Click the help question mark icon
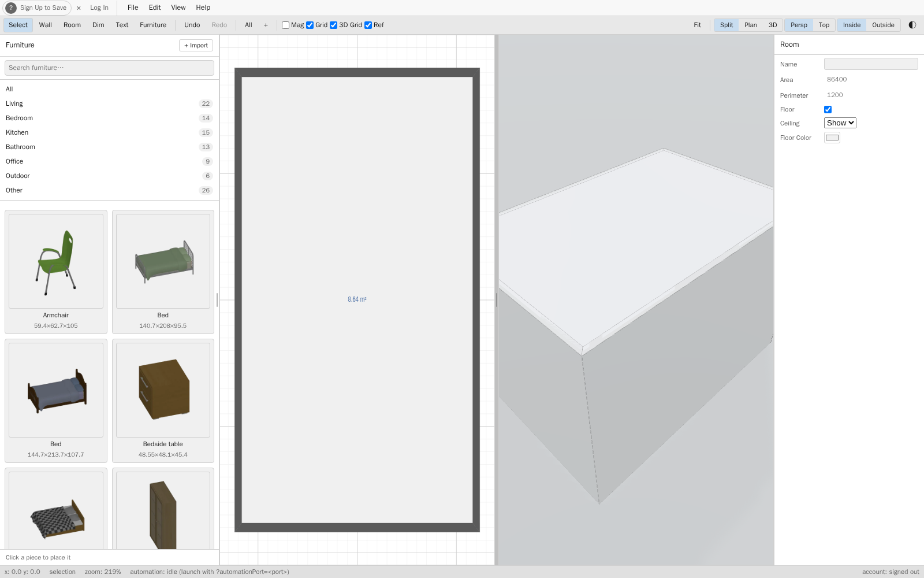Screen dimensions: 924x578 click(11, 8)
